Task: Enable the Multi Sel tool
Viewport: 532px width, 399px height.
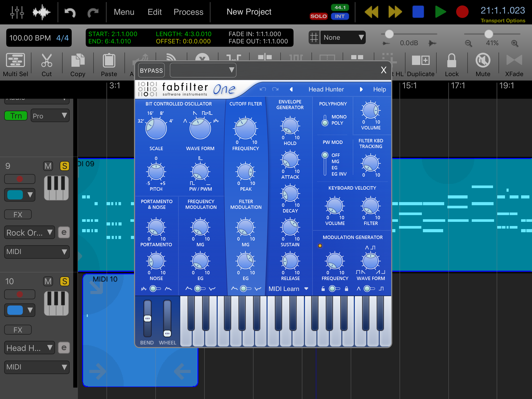Action: (16, 65)
